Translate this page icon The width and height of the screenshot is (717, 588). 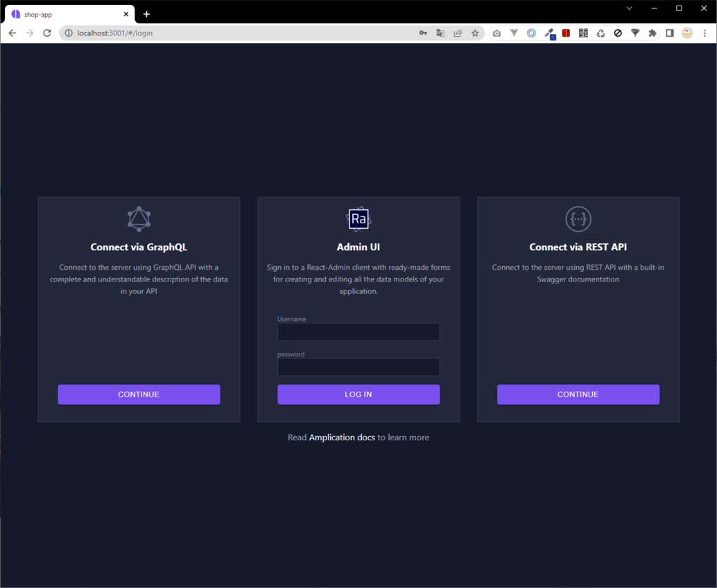pos(440,33)
